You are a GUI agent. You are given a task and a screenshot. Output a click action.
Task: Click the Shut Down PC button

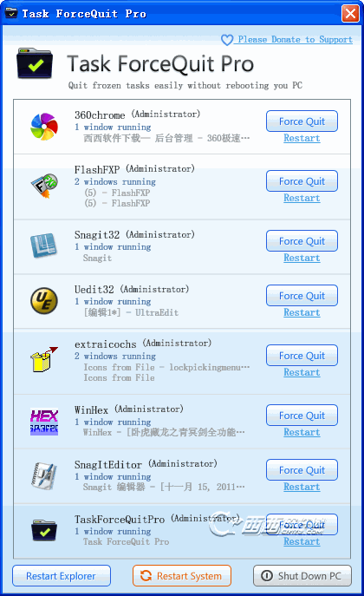coord(302,576)
